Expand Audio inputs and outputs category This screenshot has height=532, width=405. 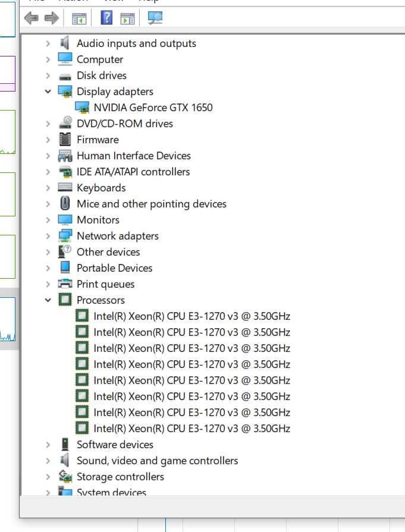(x=48, y=43)
